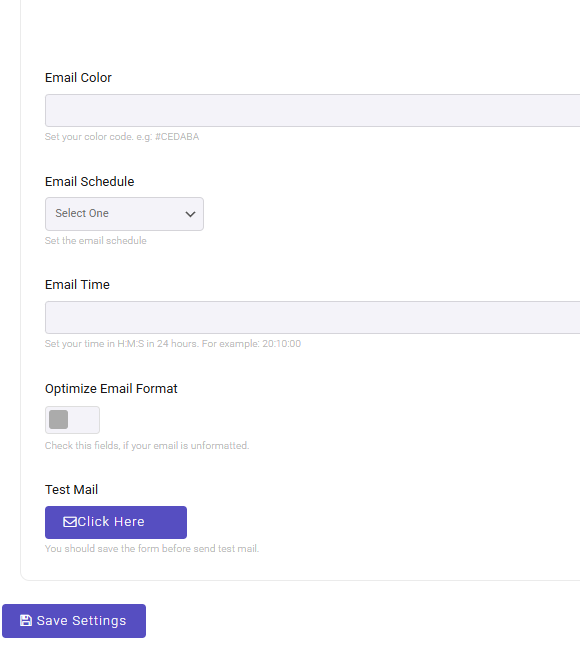Viewport: 580px width, 656px height.
Task: Open the Email Schedule dropdown chevron
Action: click(x=190, y=214)
